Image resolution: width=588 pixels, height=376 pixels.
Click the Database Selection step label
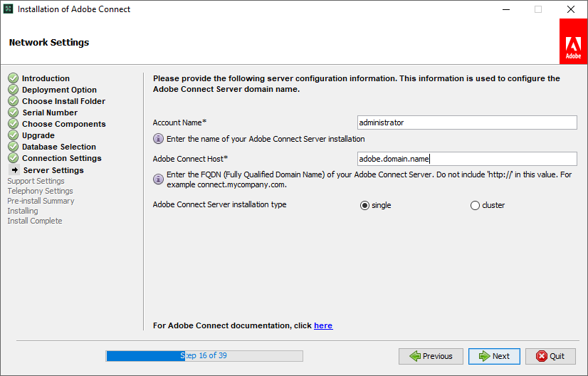[x=59, y=147]
